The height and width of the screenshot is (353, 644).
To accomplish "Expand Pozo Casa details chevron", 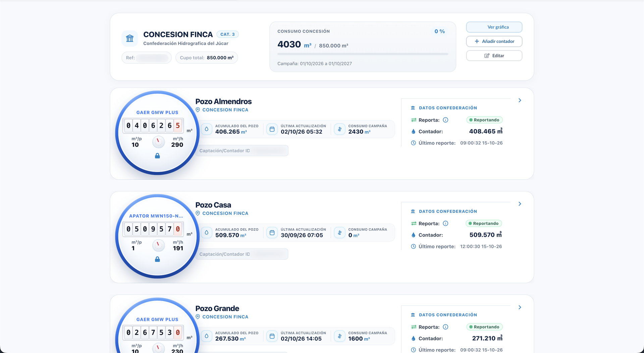I will click(x=520, y=204).
